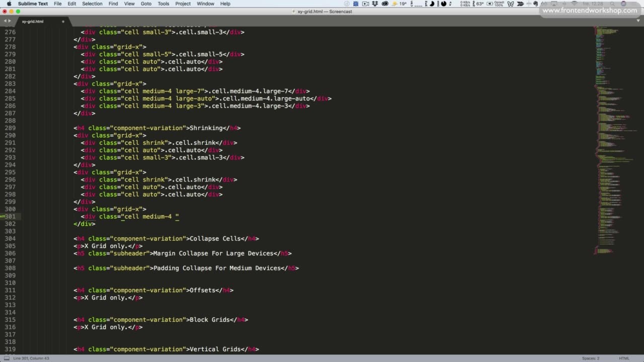
Task: Click the Collapse Cells heading line
Action: tap(166, 239)
